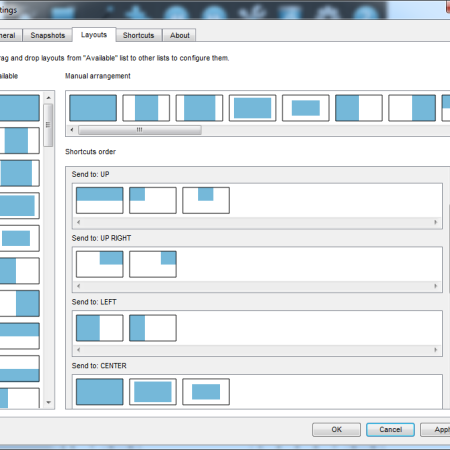Click left scroll arrow in Send to: LEFT
The image size is (450, 450).
78,350
